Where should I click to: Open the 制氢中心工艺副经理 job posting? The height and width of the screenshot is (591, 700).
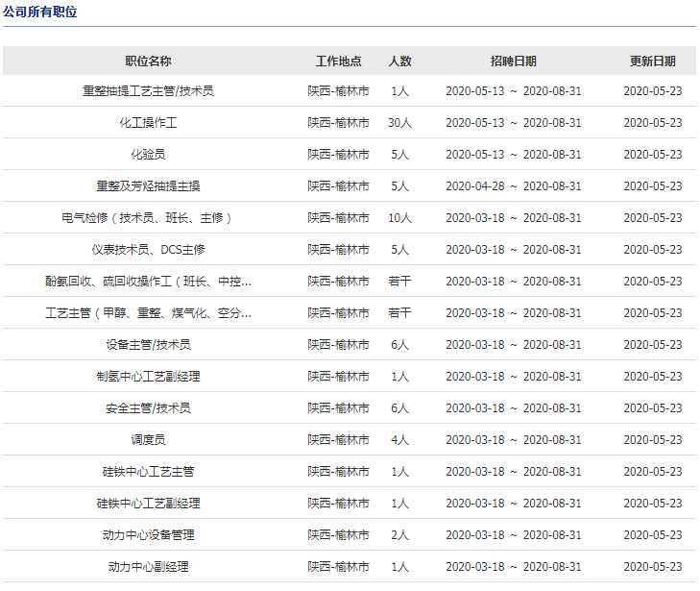[x=148, y=377]
